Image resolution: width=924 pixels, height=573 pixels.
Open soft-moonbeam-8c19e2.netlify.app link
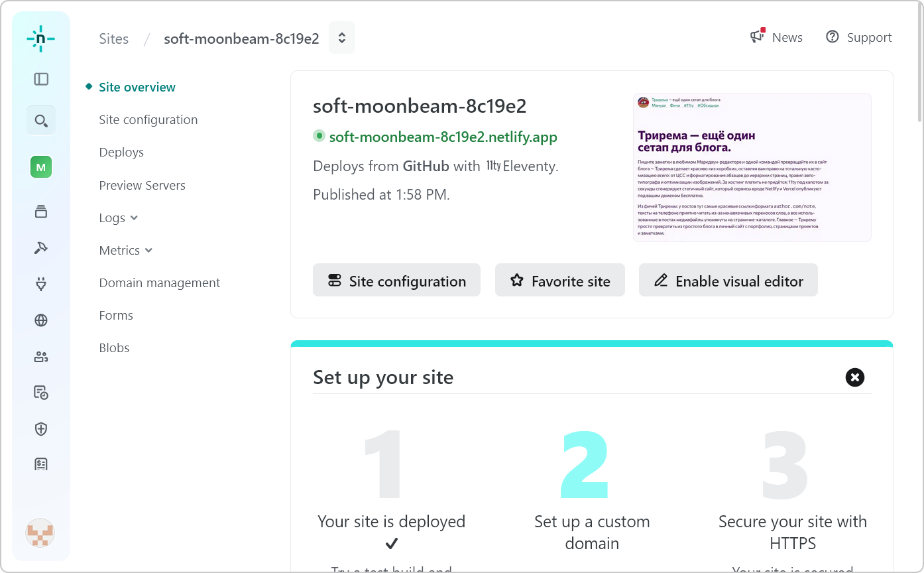coord(443,137)
